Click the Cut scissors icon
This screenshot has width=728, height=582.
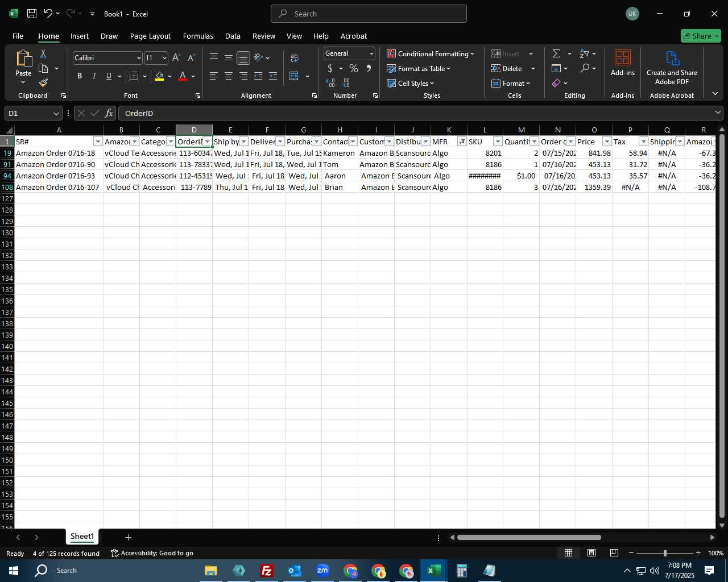point(43,53)
